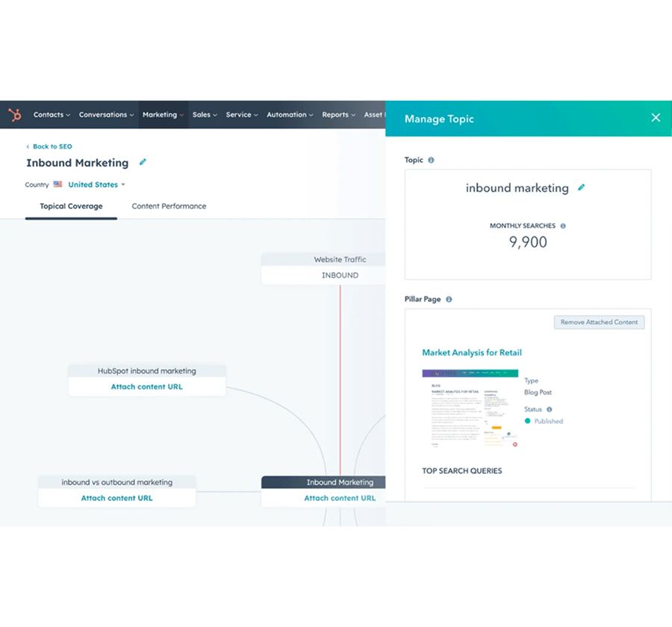Image resolution: width=672 pixels, height=627 pixels.
Task: Open the Automation menu
Action: [290, 114]
